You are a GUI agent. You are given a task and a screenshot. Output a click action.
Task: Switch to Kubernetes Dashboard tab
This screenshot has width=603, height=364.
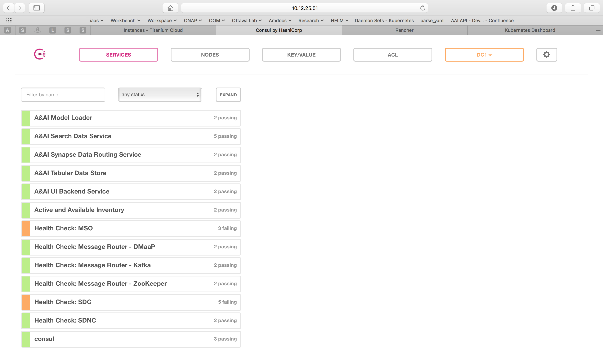tap(530, 30)
